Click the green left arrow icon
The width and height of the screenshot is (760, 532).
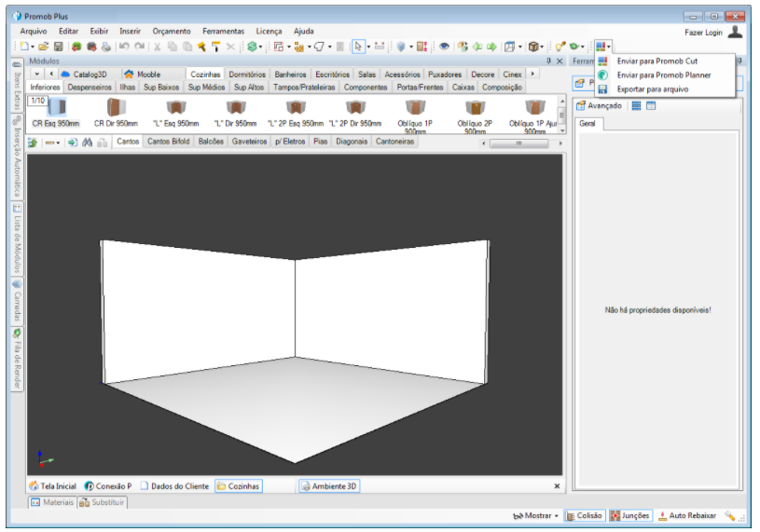click(x=477, y=47)
